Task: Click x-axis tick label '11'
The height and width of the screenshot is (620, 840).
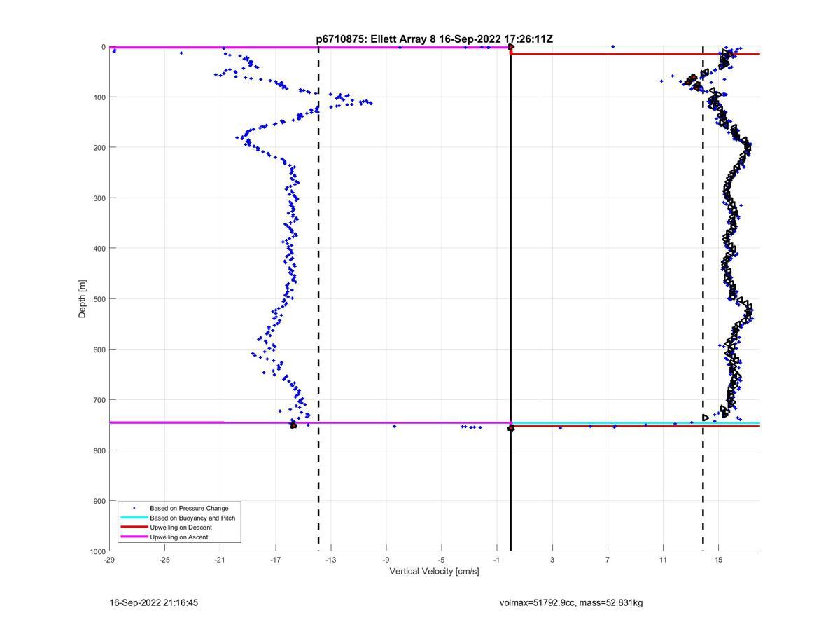Action: (x=663, y=560)
